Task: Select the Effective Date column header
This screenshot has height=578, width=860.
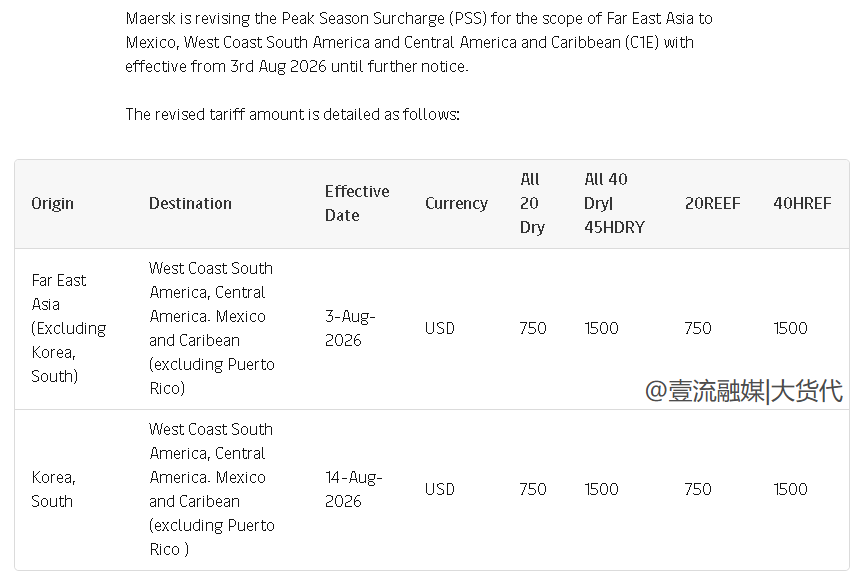Action: (x=357, y=203)
